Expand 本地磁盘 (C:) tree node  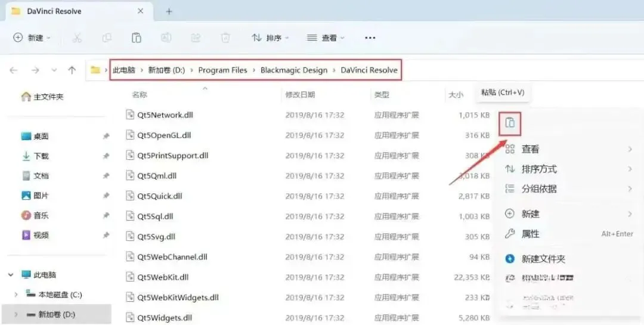tap(16, 295)
